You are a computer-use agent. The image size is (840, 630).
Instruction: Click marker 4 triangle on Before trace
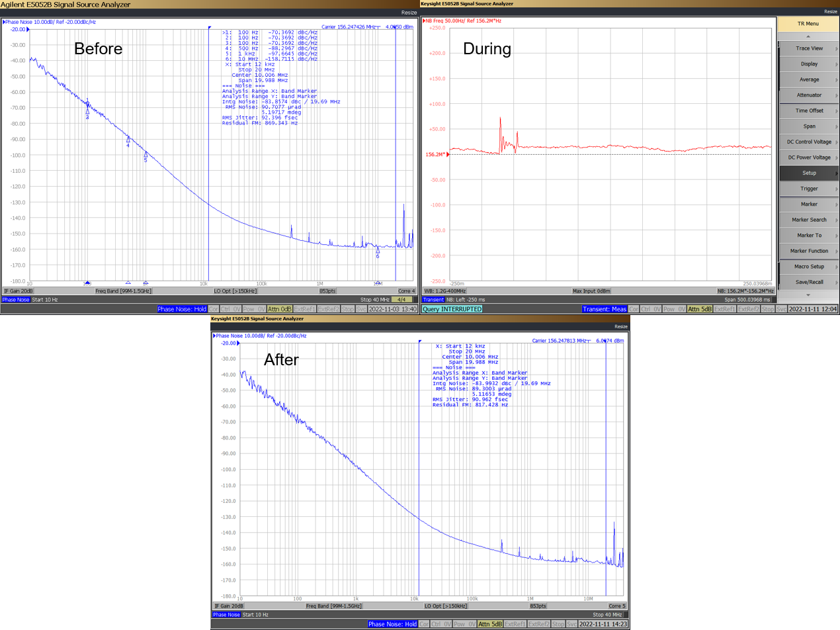128,139
